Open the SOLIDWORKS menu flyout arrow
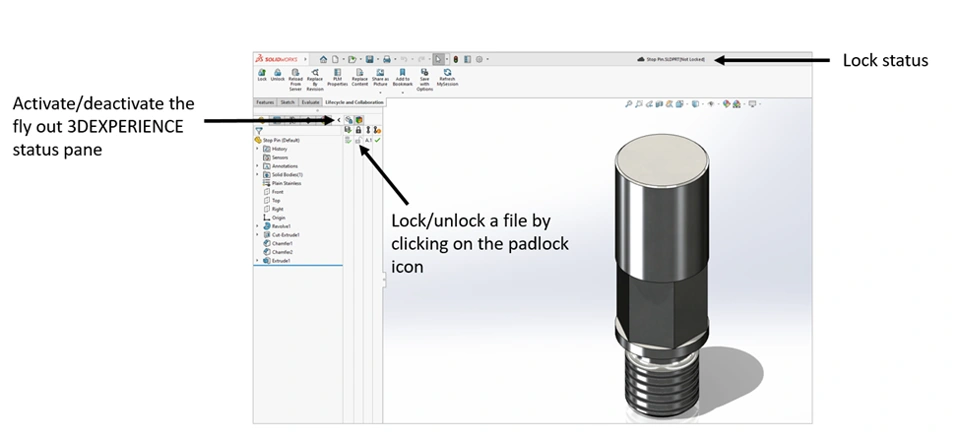 (306, 59)
